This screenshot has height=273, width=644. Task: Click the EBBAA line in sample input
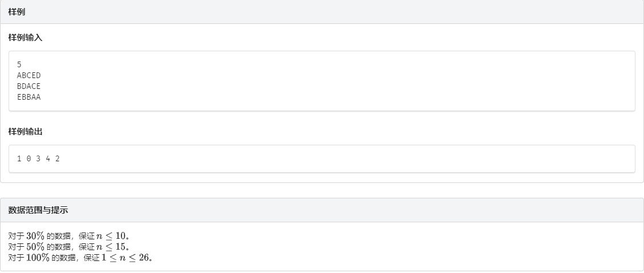(x=29, y=97)
